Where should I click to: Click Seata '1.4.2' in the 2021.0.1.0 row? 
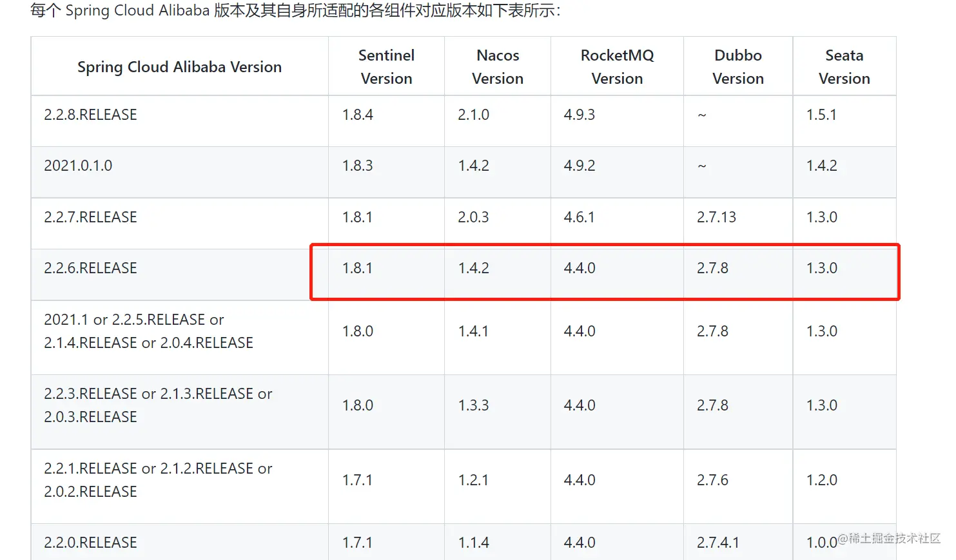(x=822, y=166)
